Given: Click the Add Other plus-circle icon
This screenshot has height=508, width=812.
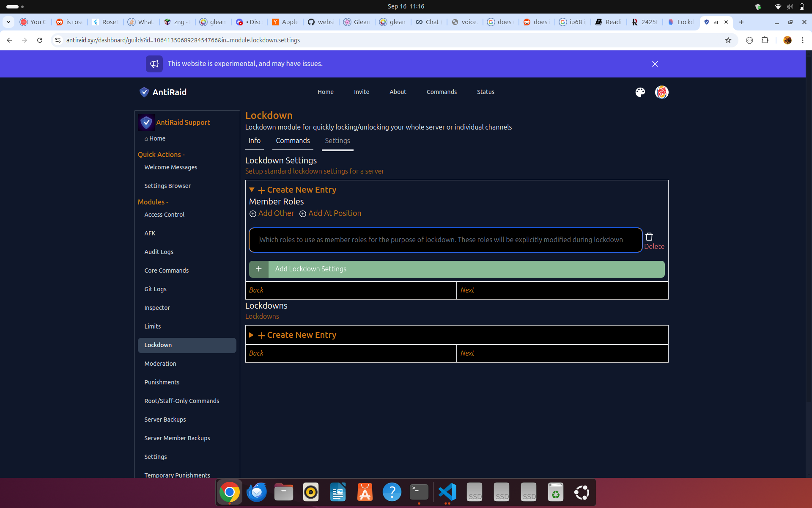Looking at the screenshot, I should coord(253,214).
